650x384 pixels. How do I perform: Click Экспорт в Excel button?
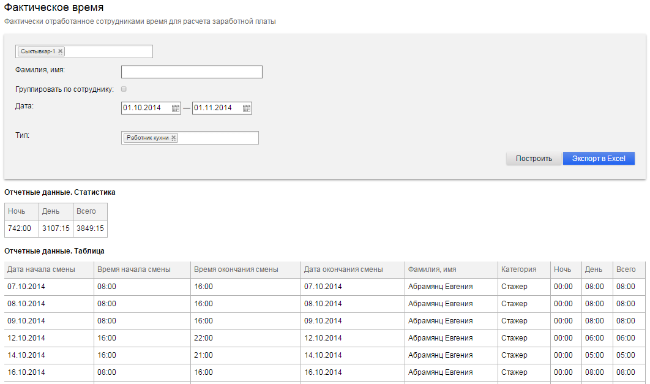click(x=599, y=158)
